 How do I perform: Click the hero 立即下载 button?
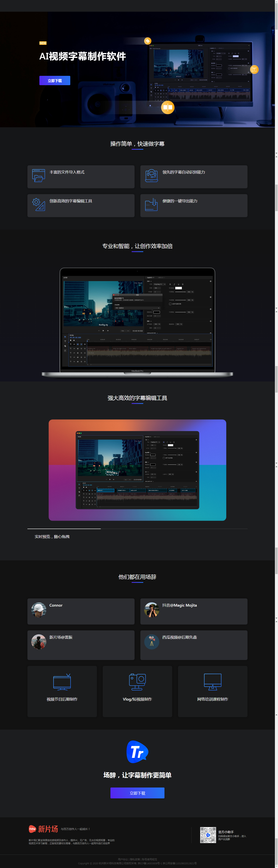55,81
